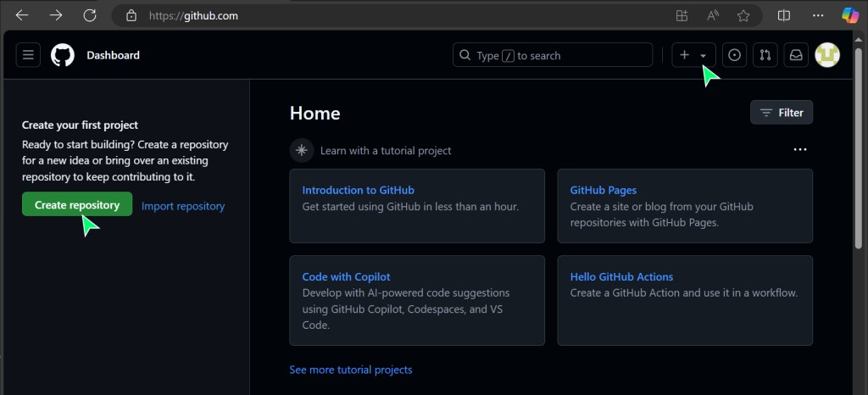This screenshot has width=868, height=395.
Task: Open the tutorial section three-dot menu
Action: point(800,150)
